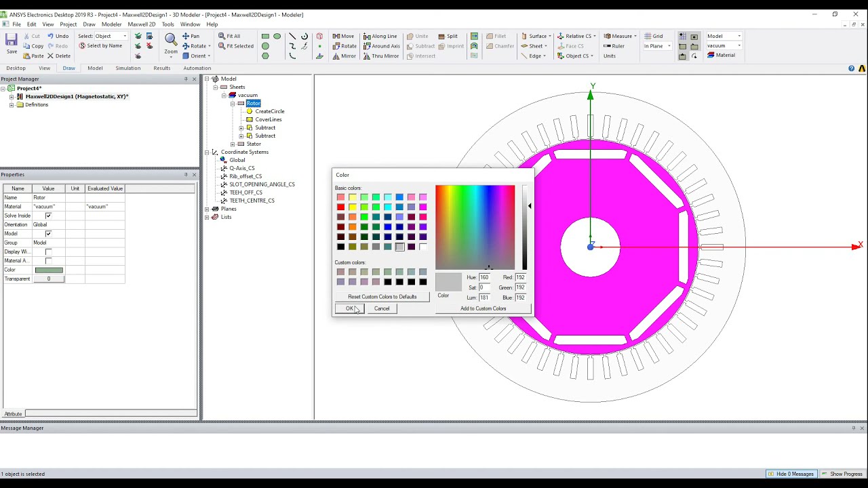This screenshot has height=488, width=868.
Task: Expand the Planes node in tree
Action: (x=207, y=209)
